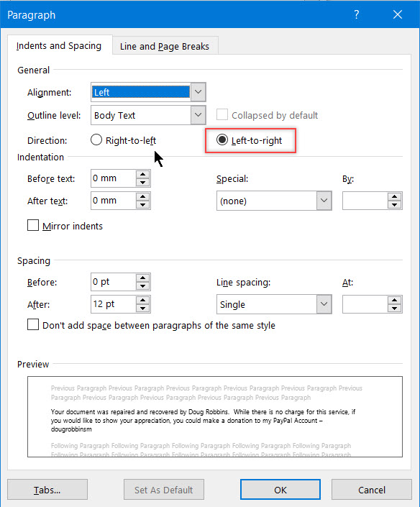This screenshot has height=507, width=420.
Task: Click the Before text indentation field
Action: [x=114, y=178]
